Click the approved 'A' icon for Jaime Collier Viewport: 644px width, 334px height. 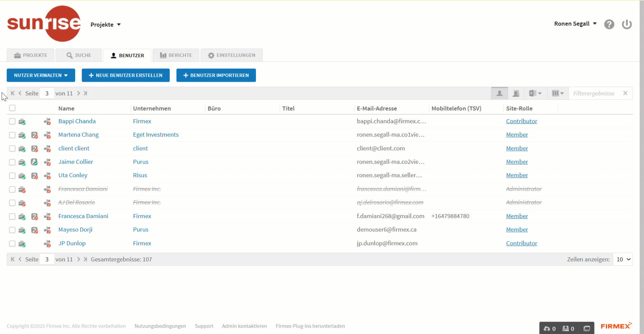(x=34, y=162)
